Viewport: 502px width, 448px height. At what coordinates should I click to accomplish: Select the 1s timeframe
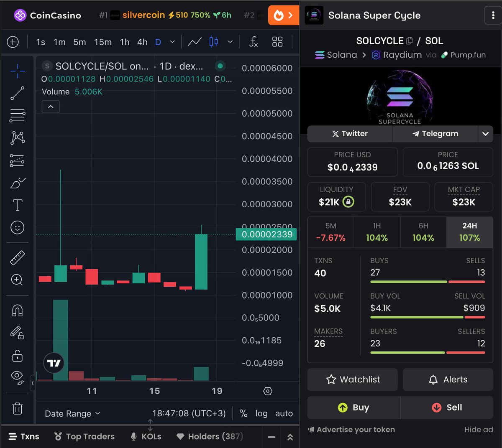[41, 42]
